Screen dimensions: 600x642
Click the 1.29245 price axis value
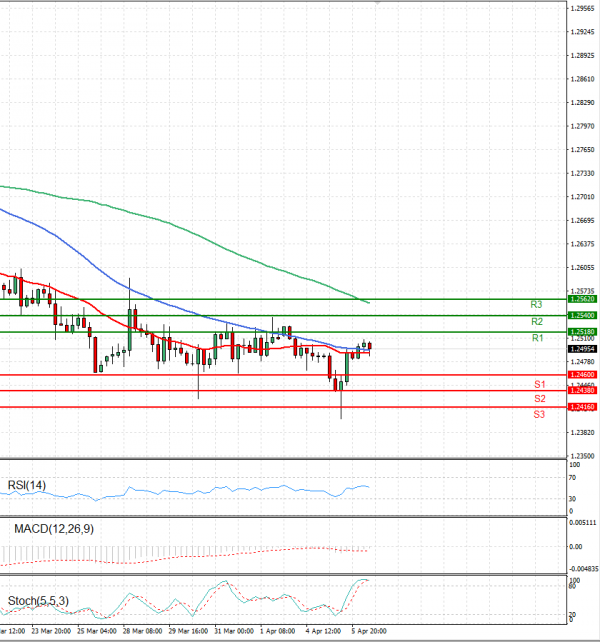(582, 32)
